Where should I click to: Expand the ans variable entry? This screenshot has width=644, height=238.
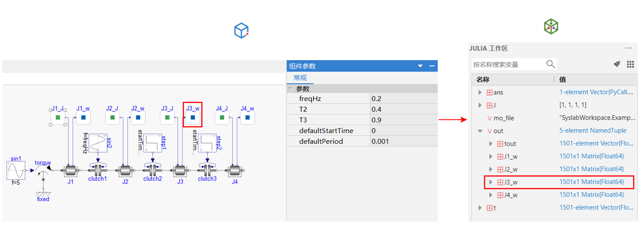pyautogui.click(x=480, y=93)
